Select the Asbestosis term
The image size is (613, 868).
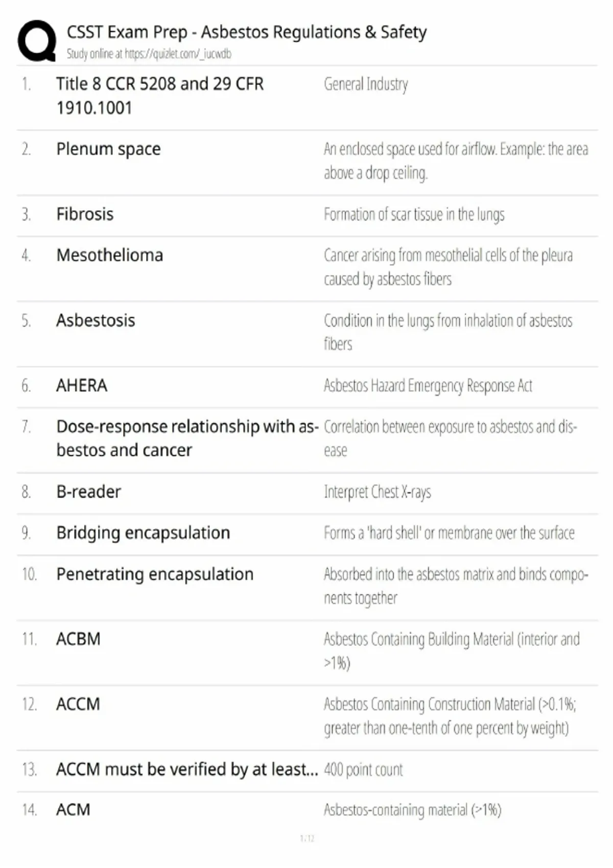[x=96, y=320]
